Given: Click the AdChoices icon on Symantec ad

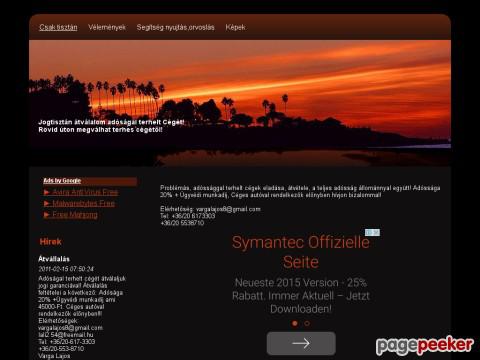Looking at the screenshot, I should pos(372,232).
